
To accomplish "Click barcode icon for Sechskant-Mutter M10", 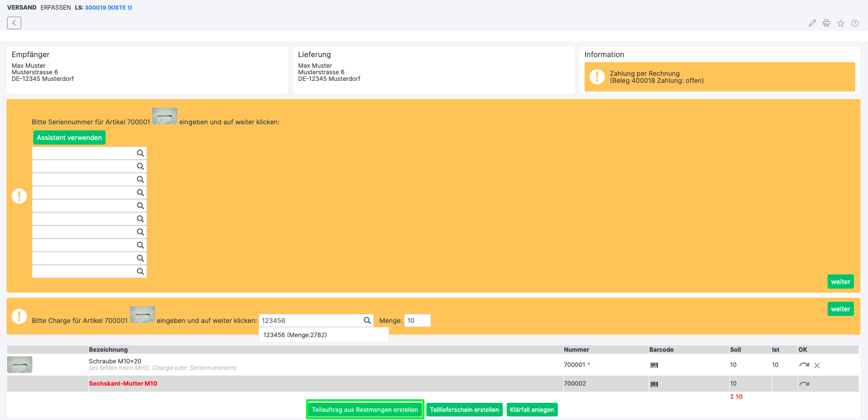I will [654, 384].
